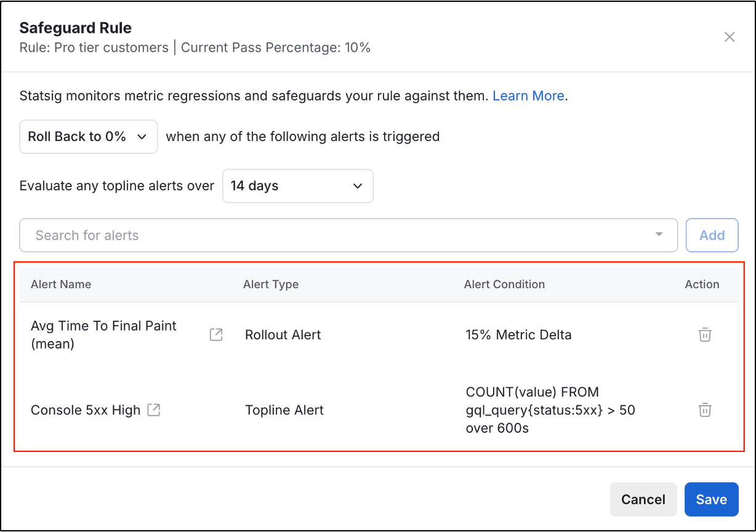Image resolution: width=756 pixels, height=532 pixels.
Task: Select the Avg Time To Final Paint row
Action: pyautogui.click(x=103, y=334)
